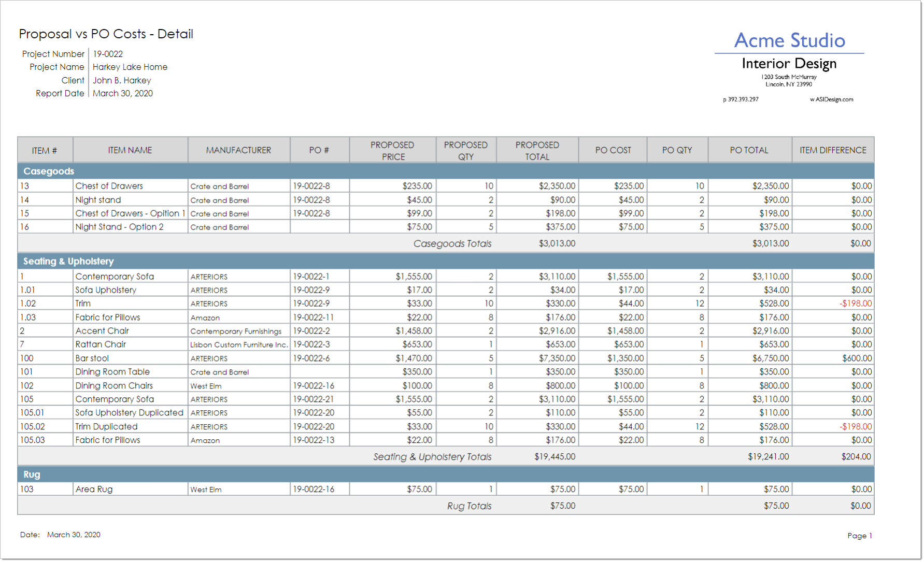The image size is (924, 562).
Task: Click Seating & Upholstery Totals label
Action: coord(432,457)
